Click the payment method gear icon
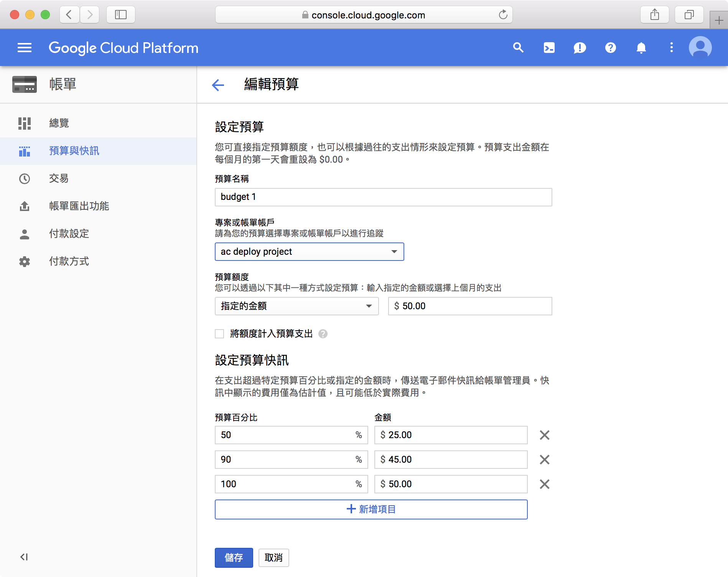The width and height of the screenshot is (728, 577). click(x=25, y=262)
